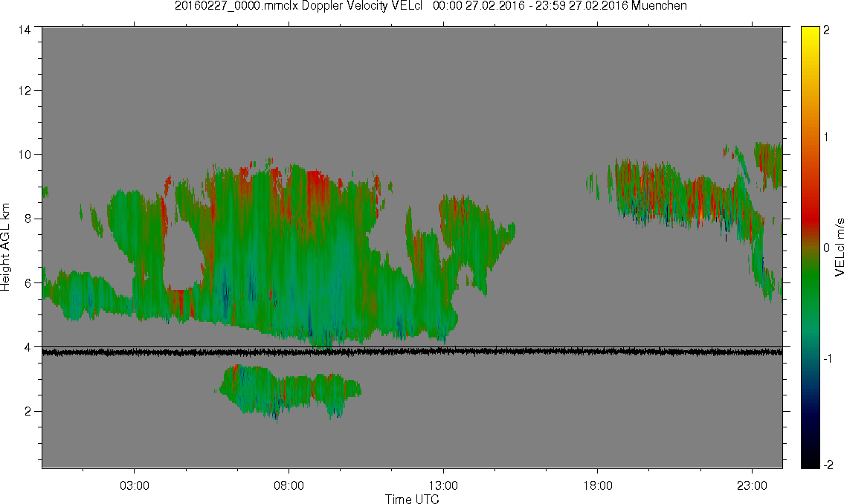
Task: Click the height tick label 4
Action: (x=27, y=347)
